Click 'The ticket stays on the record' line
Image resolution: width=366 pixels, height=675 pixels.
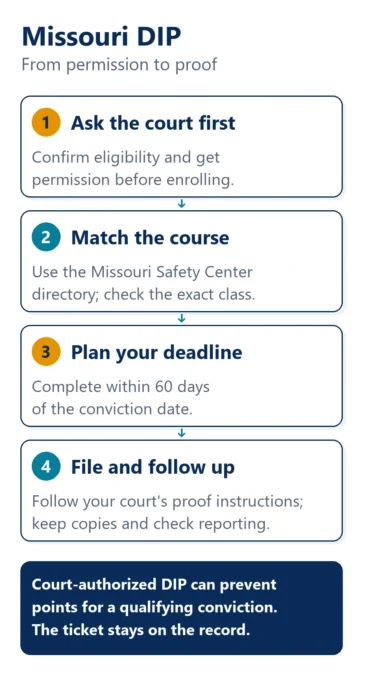[141, 630]
